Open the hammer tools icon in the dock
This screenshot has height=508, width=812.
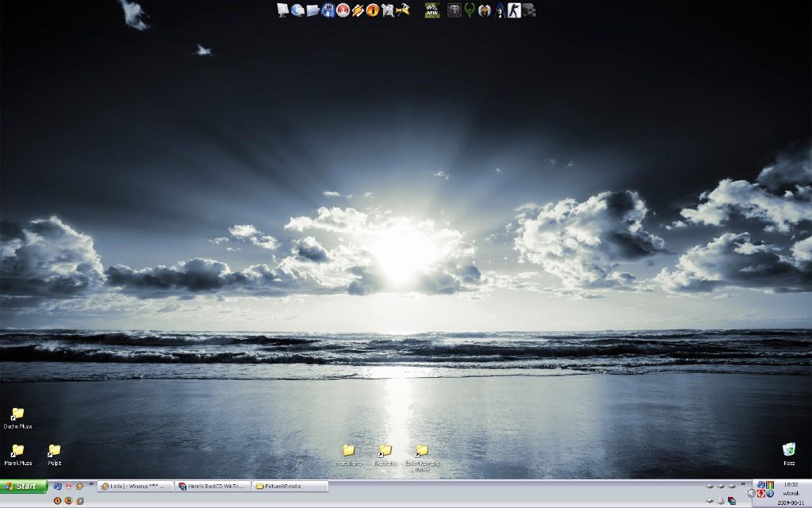[403, 10]
